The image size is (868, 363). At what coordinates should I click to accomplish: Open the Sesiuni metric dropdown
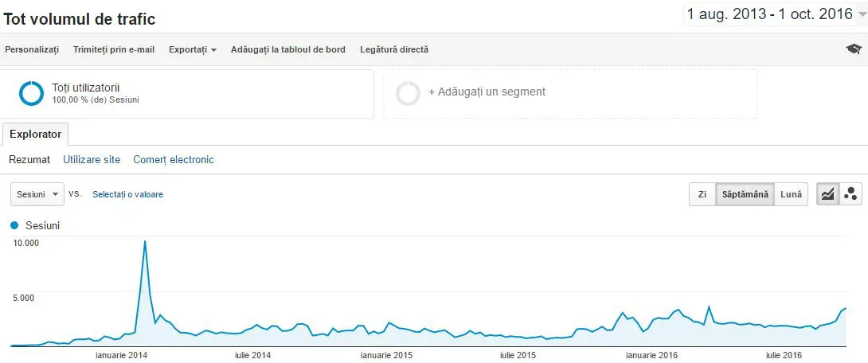(x=37, y=194)
